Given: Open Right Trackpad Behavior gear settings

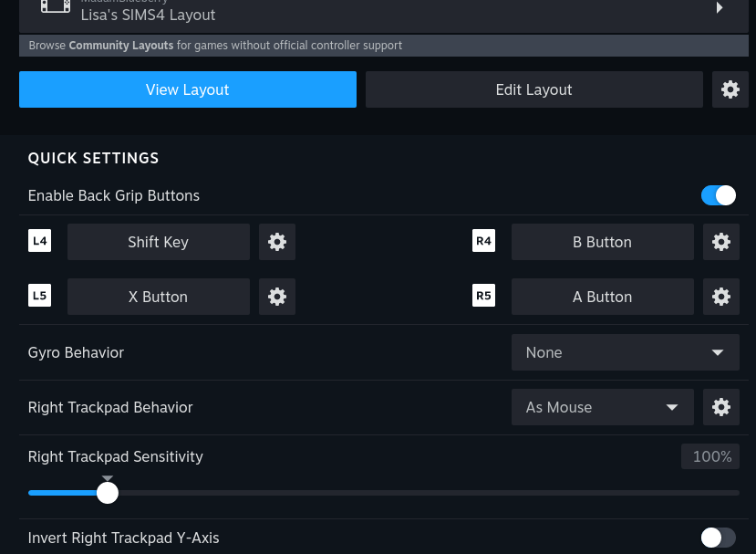Looking at the screenshot, I should click(x=720, y=407).
